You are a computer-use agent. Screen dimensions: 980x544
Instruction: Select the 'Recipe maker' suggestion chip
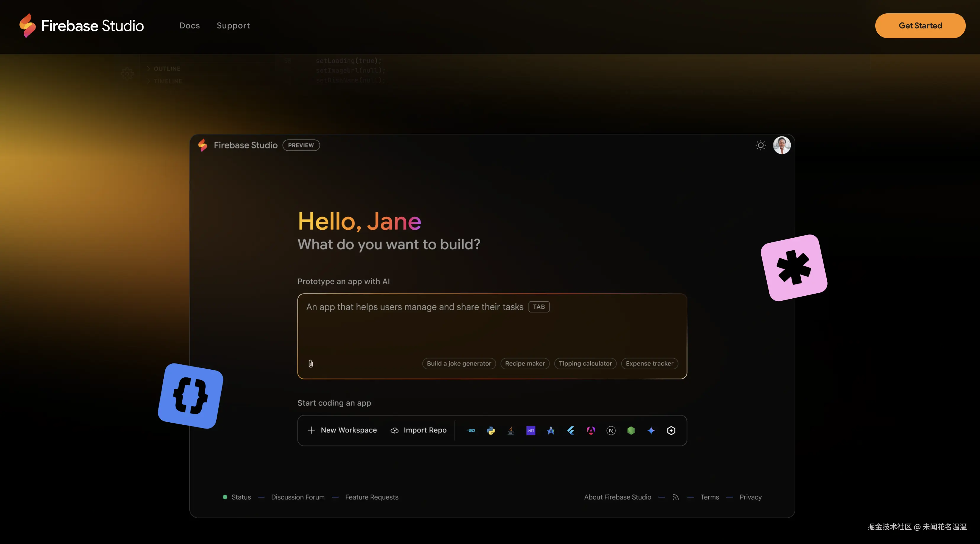tap(525, 363)
